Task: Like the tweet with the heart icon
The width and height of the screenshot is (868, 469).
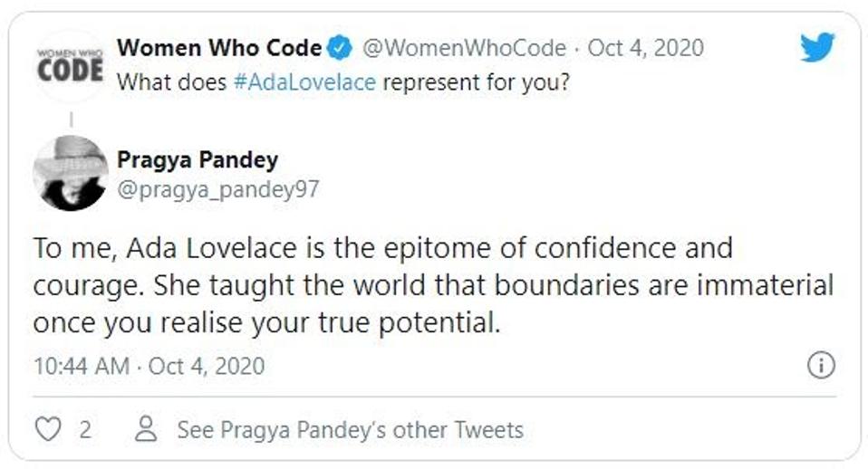Action: point(47,428)
